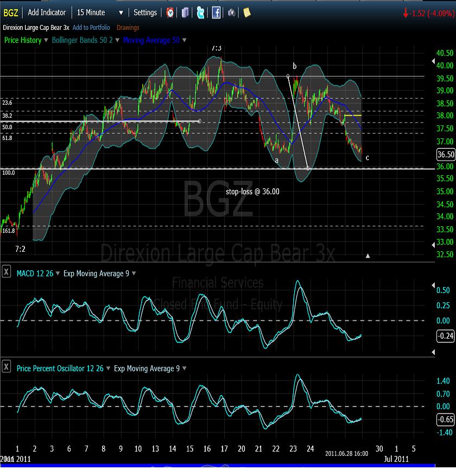
Task: Close the Price Percent Oscillator pane
Action: (x=6, y=366)
